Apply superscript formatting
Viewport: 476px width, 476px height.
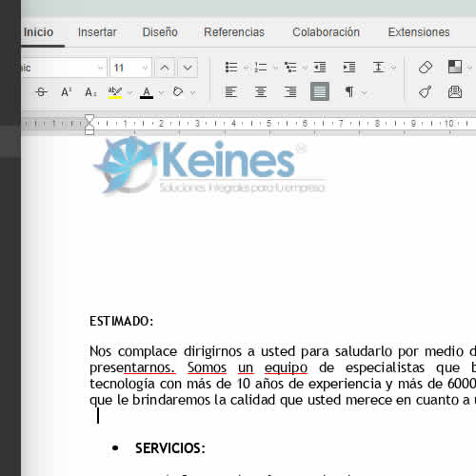(66, 92)
